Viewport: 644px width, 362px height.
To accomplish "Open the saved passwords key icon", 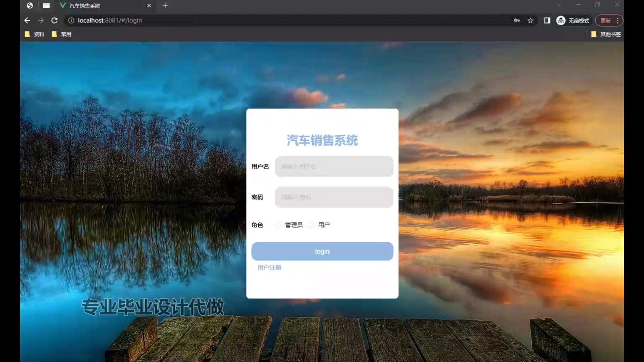I will (x=517, y=20).
